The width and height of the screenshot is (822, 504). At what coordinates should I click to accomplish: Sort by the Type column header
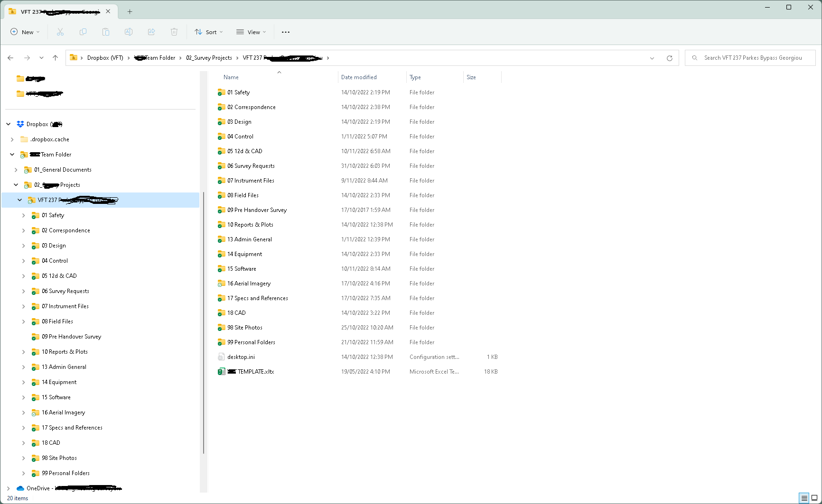pyautogui.click(x=435, y=77)
